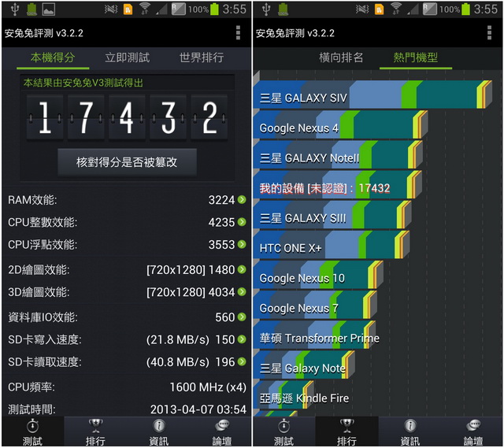
Task: Select 華碩 Transformer Prime ranking bar
Action: coord(314,335)
